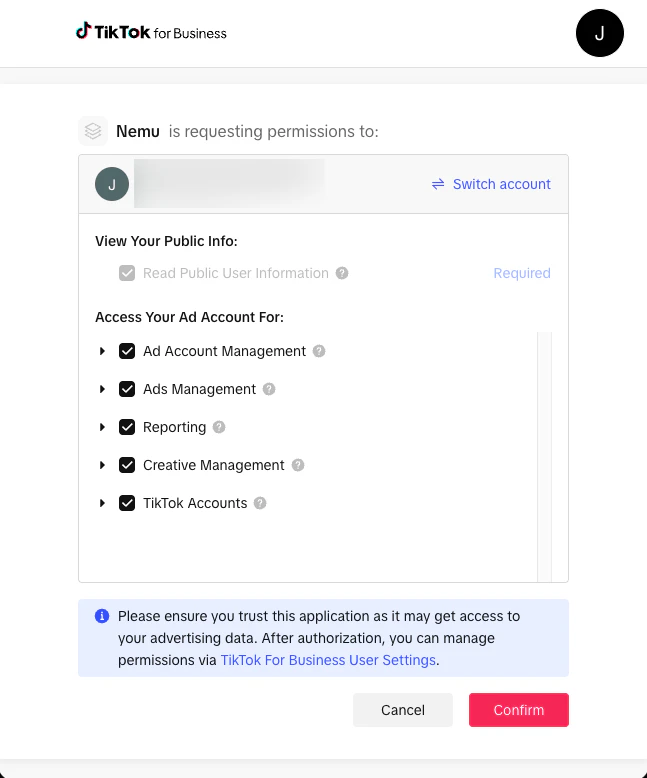Screen dimensions: 647x778
Task: Expand the Ad Account Management row
Action: (102, 351)
